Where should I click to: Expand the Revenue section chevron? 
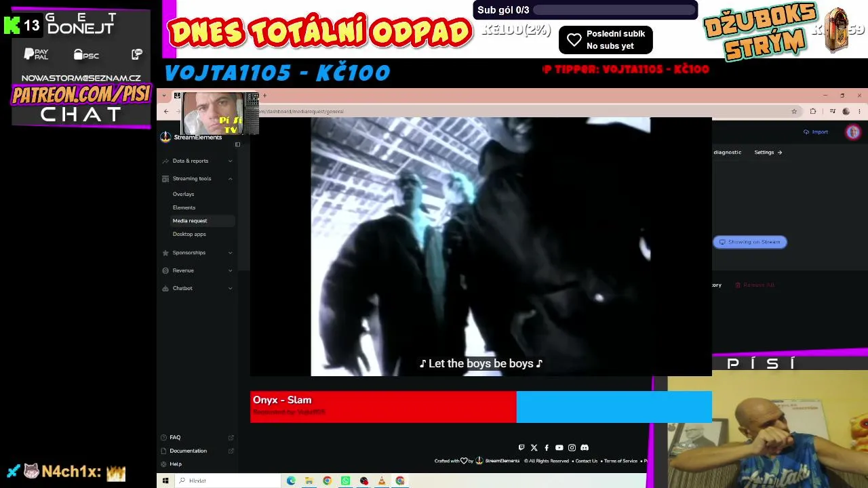click(230, 270)
